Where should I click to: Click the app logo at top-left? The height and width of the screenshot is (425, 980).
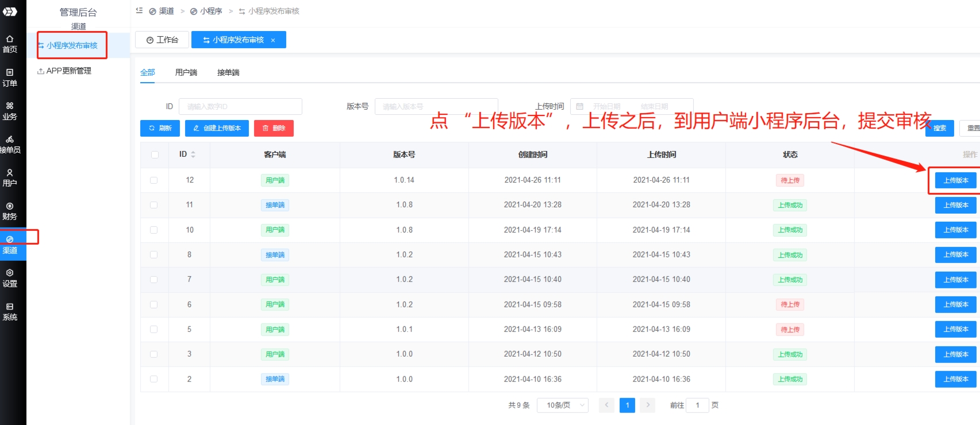pos(10,11)
